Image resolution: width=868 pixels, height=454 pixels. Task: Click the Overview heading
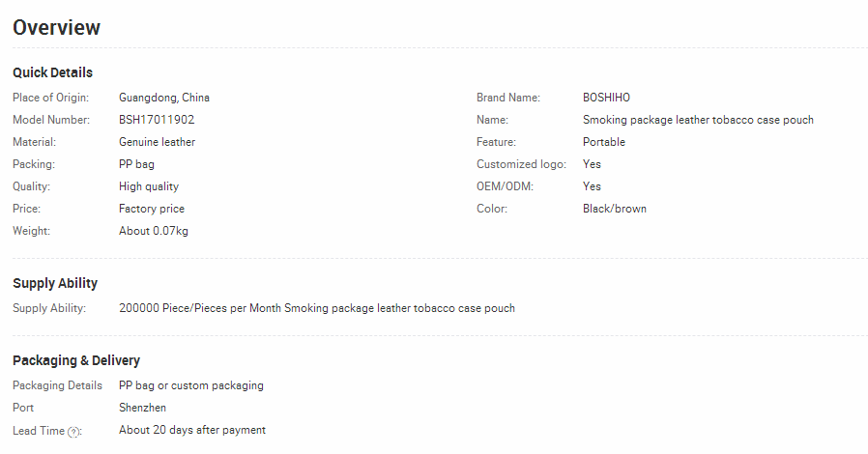coord(56,28)
